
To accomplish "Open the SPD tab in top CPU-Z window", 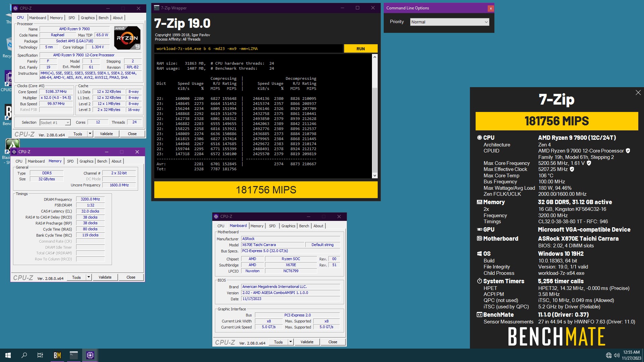I will coord(71,18).
